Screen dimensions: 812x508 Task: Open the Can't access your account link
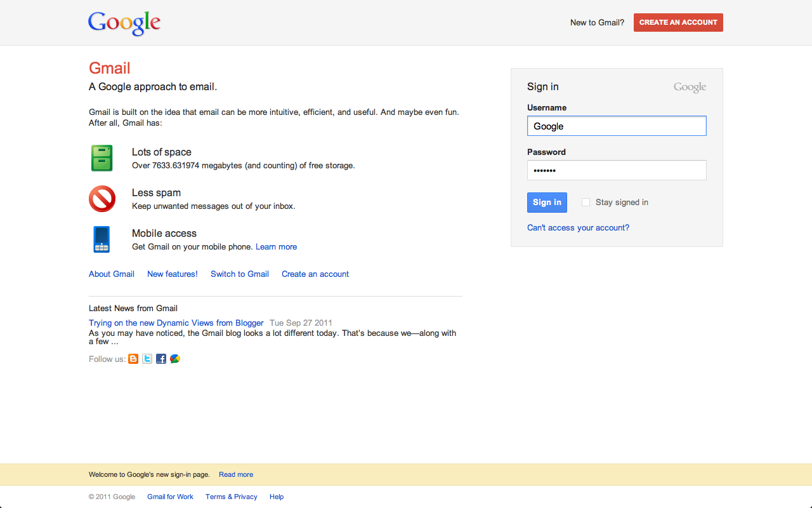click(x=578, y=228)
